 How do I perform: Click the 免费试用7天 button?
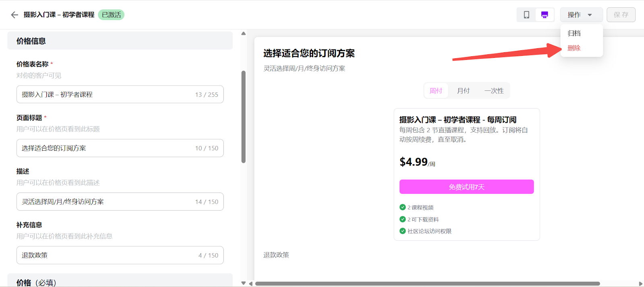pyautogui.click(x=466, y=187)
